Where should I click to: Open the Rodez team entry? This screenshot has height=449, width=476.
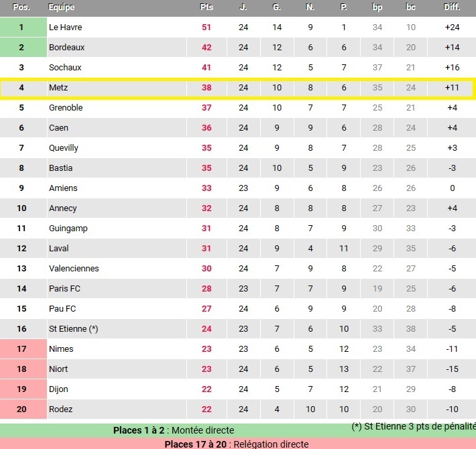61,409
